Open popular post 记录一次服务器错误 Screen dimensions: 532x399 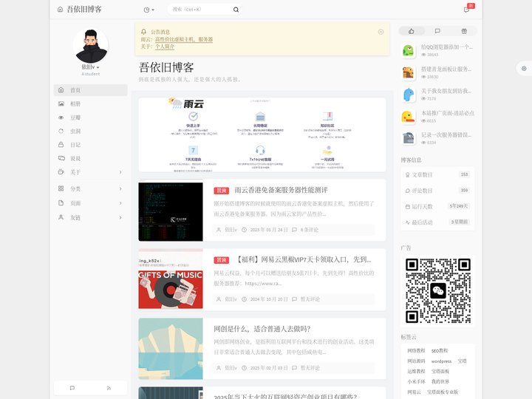(x=446, y=135)
